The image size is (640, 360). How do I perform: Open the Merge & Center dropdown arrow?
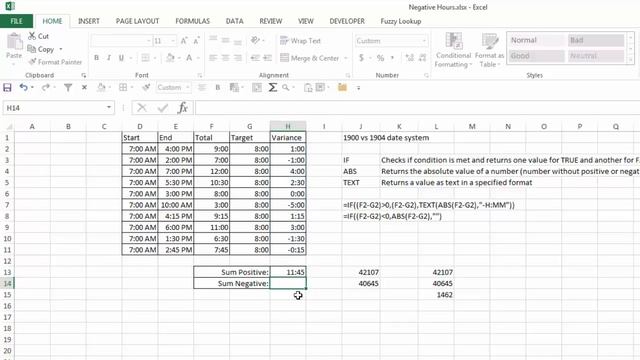[346, 58]
